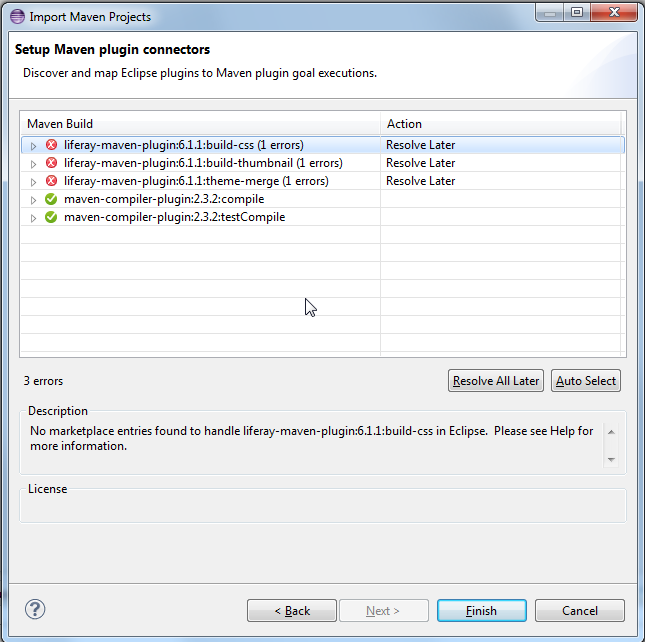Click the Description scrollbar down arrow
Image resolution: width=645 pixels, height=642 pixels.
pyautogui.click(x=611, y=459)
